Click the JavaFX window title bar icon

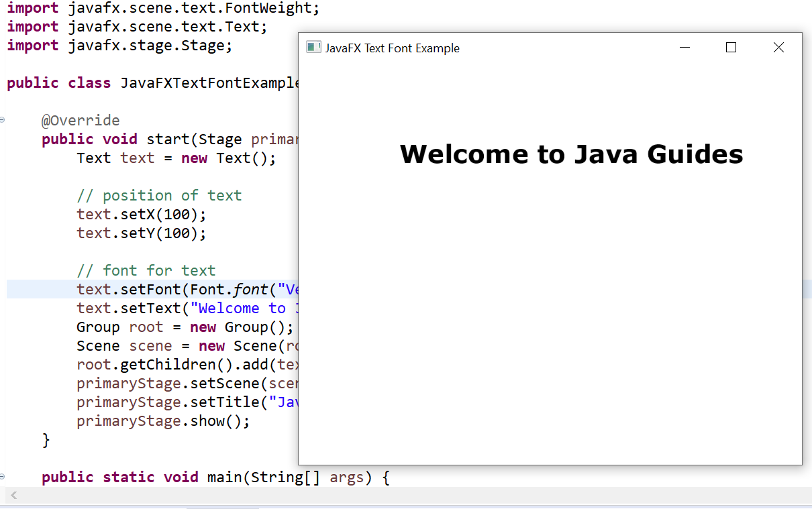pyautogui.click(x=313, y=47)
